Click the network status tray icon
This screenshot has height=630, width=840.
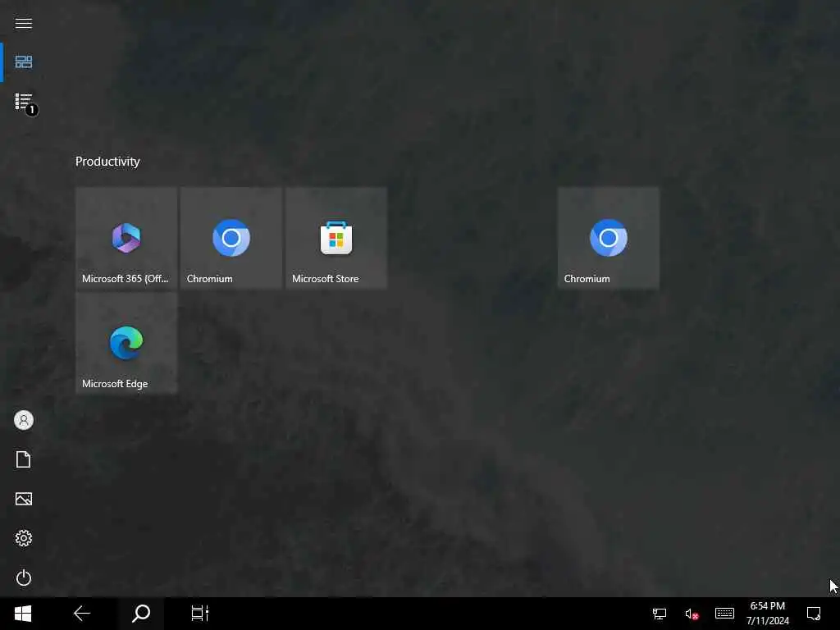[660, 614]
